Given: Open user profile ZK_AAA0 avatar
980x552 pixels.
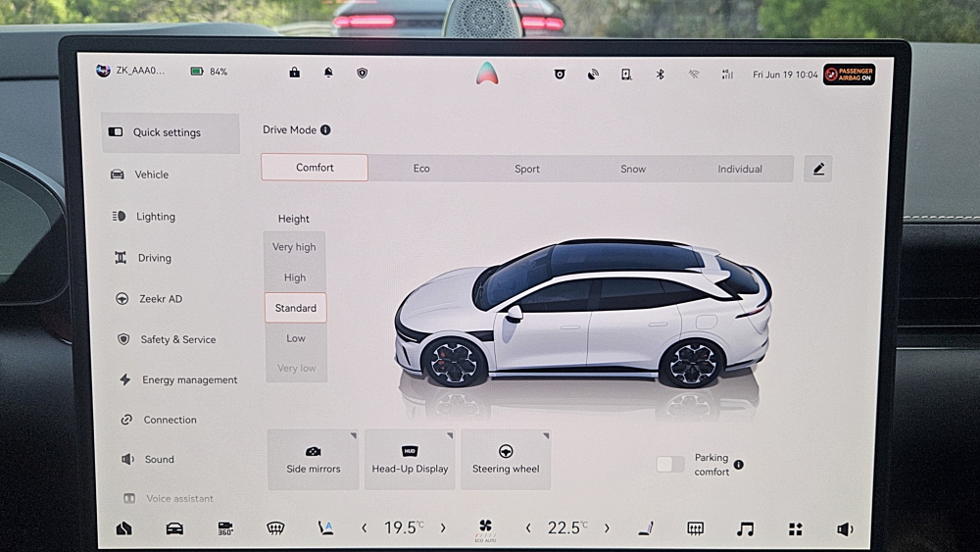Looking at the screenshot, I should pyautogui.click(x=103, y=71).
